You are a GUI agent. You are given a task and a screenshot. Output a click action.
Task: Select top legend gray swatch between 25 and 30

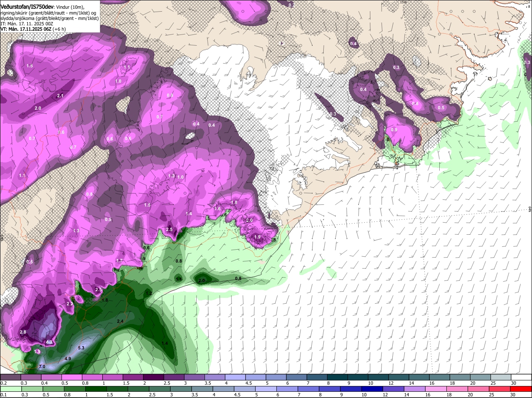[501, 377]
